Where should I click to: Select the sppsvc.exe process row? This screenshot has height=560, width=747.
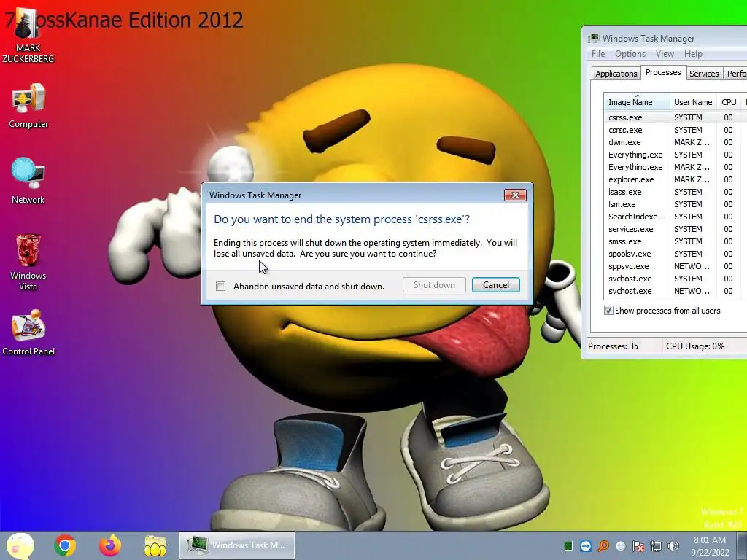676,265
